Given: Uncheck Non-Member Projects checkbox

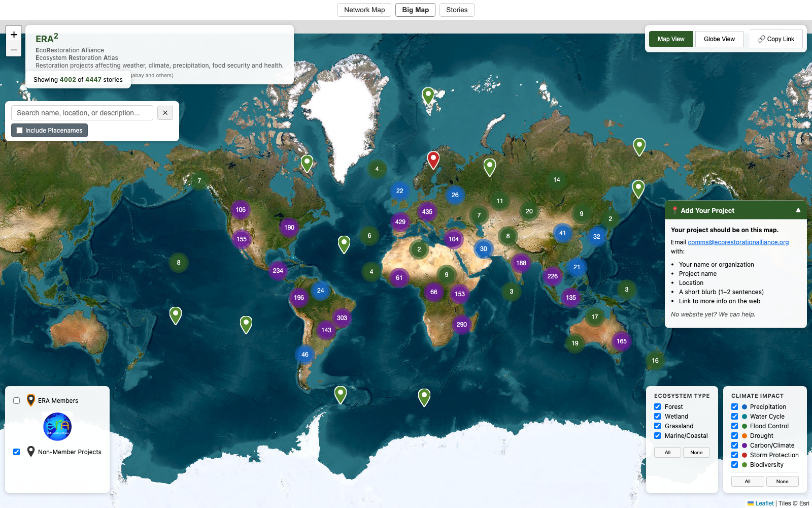Looking at the screenshot, I should pyautogui.click(x=17, y=452).
